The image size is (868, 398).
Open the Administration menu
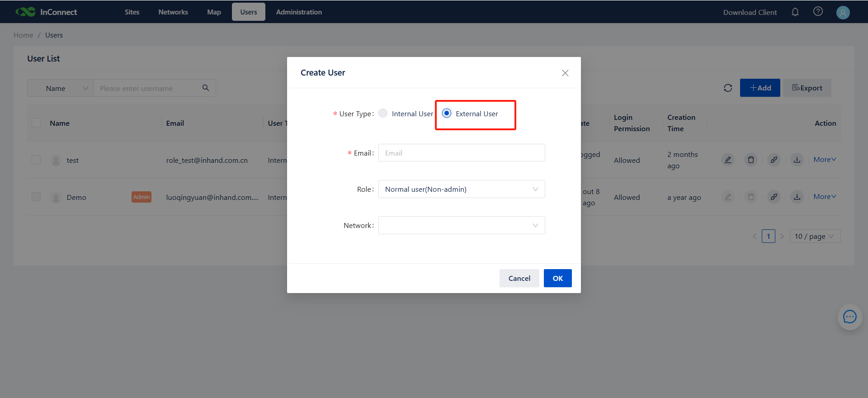(x=299, y=12)
